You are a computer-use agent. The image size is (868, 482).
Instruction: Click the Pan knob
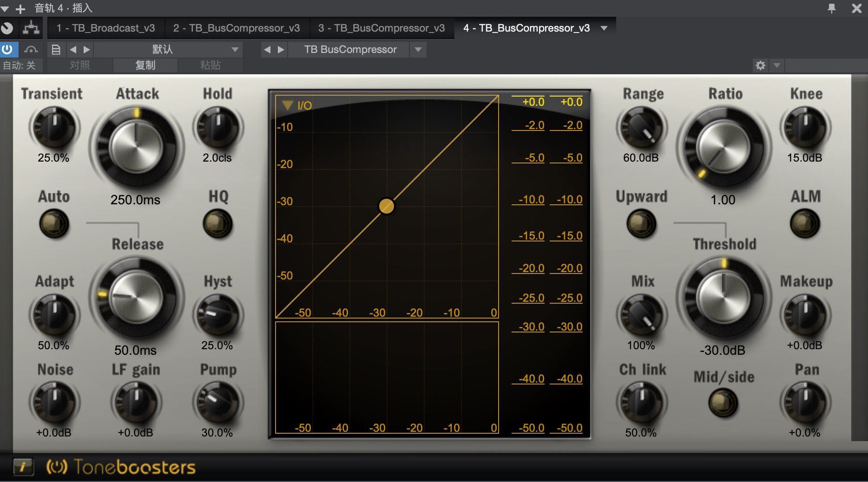pyautogui.click(x=805, y=402)
